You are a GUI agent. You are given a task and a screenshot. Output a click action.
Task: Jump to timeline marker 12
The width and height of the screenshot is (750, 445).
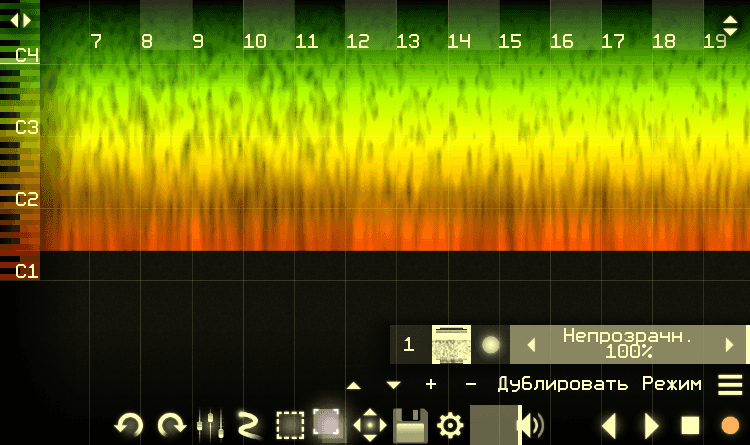click(358, 42)
